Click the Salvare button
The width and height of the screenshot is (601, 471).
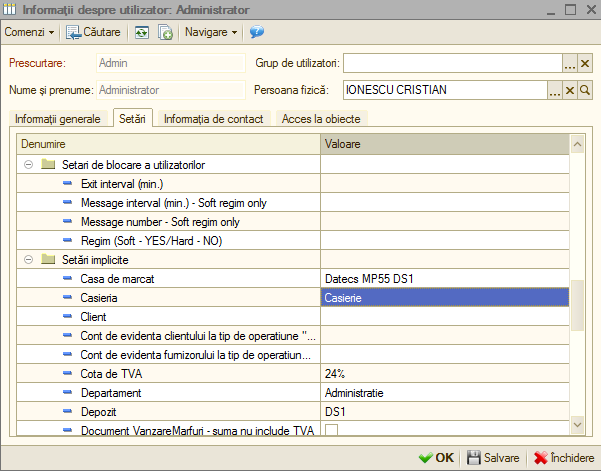coord(493,458)
